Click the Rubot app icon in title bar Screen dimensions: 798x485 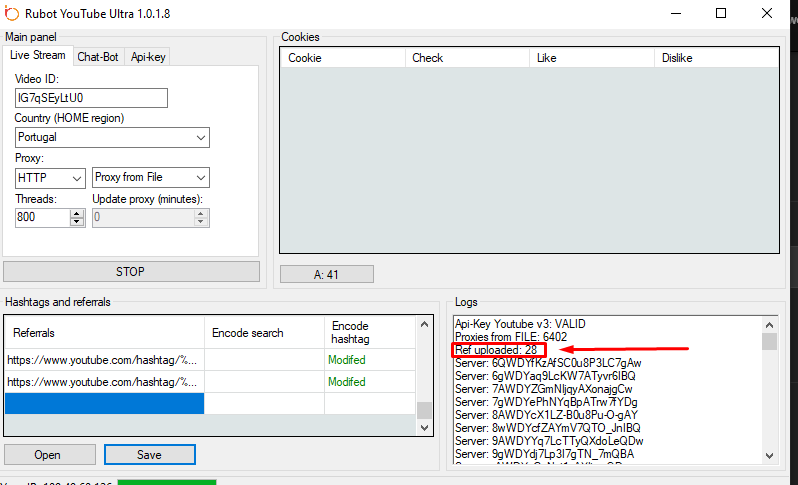12,13
